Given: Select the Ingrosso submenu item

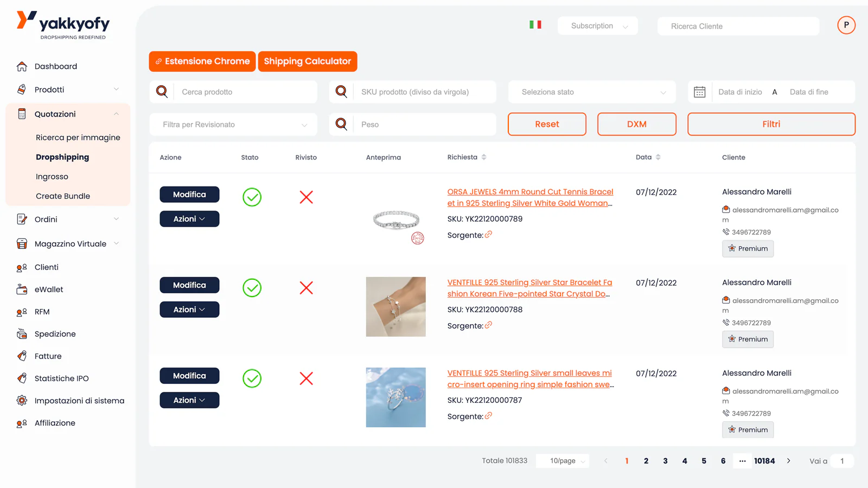Looking at the screenshot, I should (52, 176).
